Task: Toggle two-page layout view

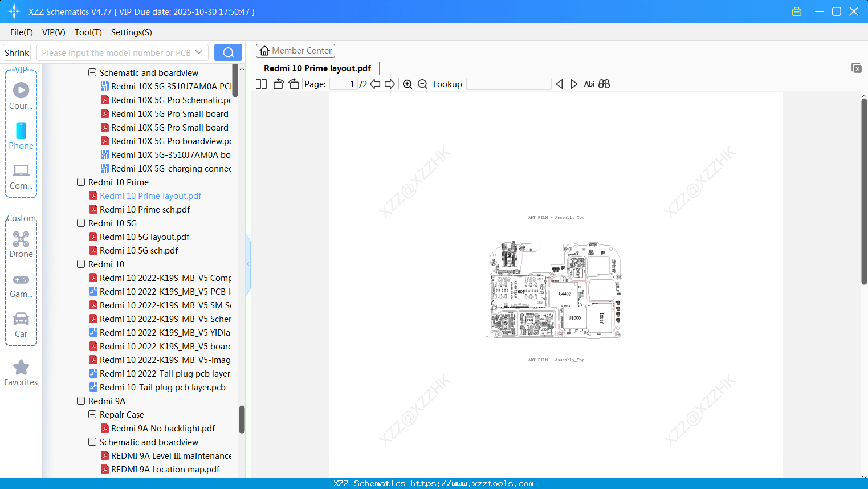Action: (261, 83)
